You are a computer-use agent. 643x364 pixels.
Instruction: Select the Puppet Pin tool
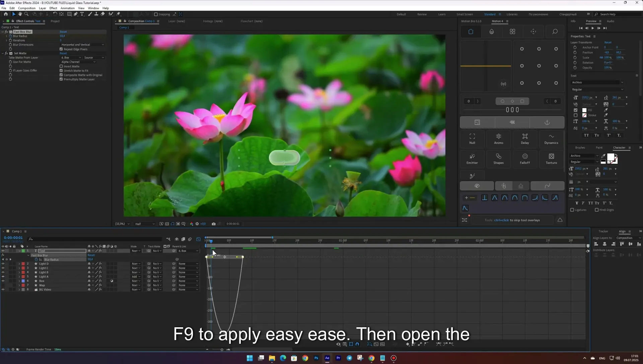[x=118, y=14]
